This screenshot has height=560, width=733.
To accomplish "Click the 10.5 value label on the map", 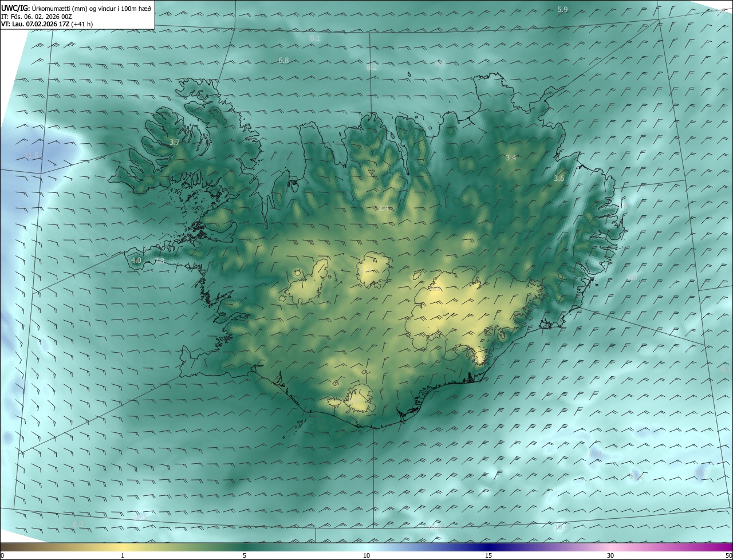I will (140, 518).
